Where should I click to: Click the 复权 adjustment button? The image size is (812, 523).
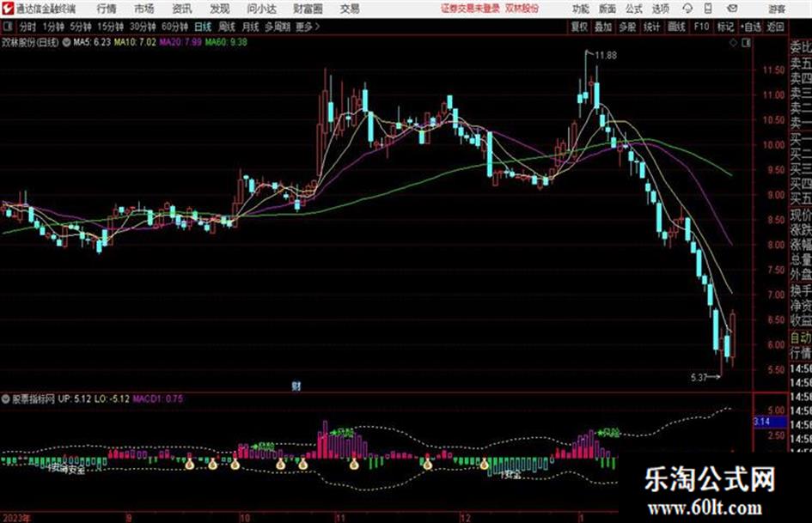579,27
